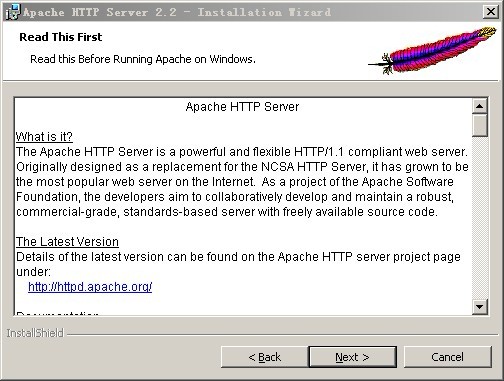Click the 'What is it?' heading
The width and height of the screenshot is (504, 381).
click(x=44, y=137)
